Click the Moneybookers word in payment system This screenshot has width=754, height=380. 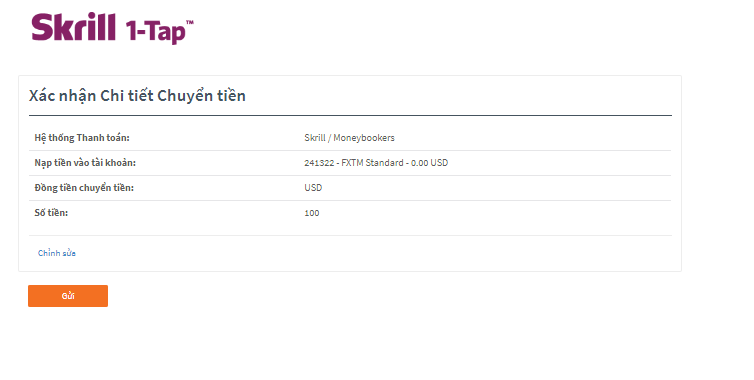coord(364,138)
